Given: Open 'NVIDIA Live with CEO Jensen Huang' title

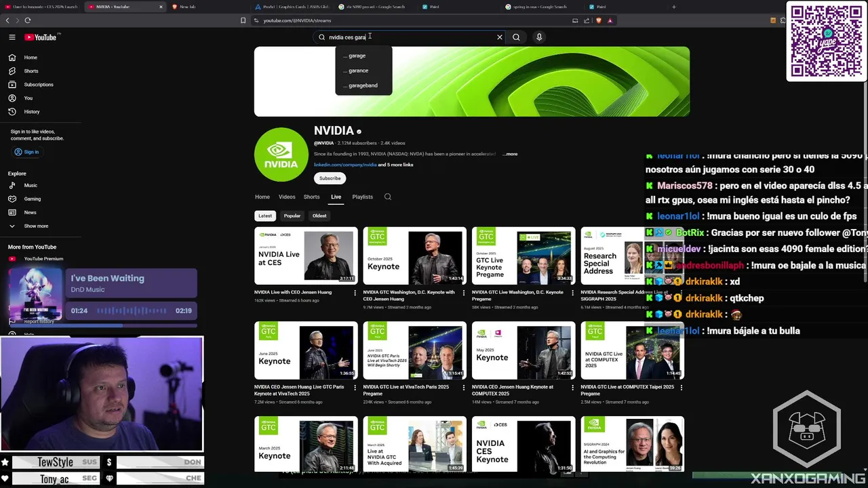Looking at the screenshot, I should click(x=293, y=292).
